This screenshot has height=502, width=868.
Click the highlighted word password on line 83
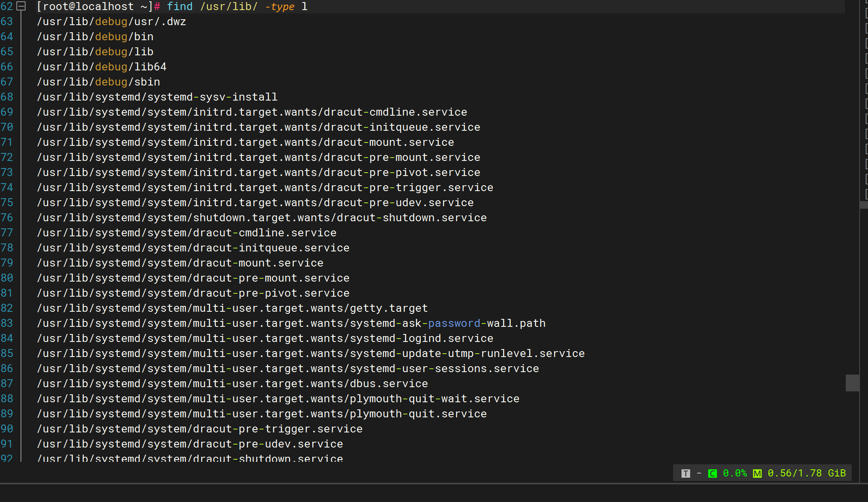pos(454,323)
